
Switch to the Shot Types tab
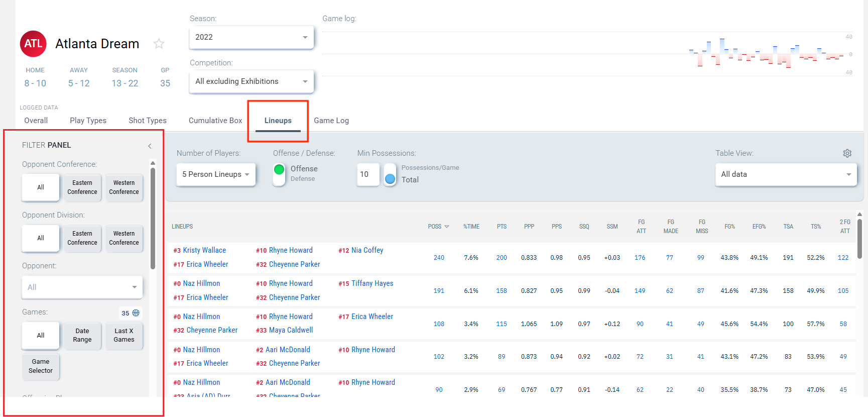click(148, 121)
